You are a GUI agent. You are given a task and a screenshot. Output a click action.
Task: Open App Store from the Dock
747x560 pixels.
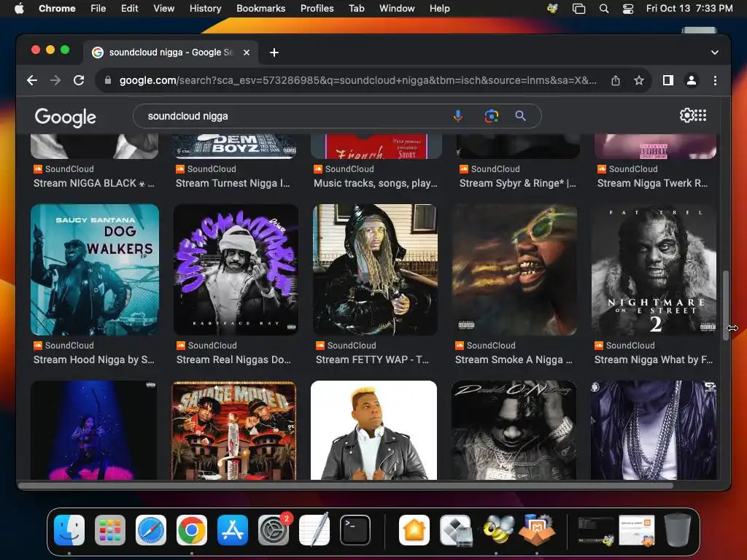[x=233, y=530]
